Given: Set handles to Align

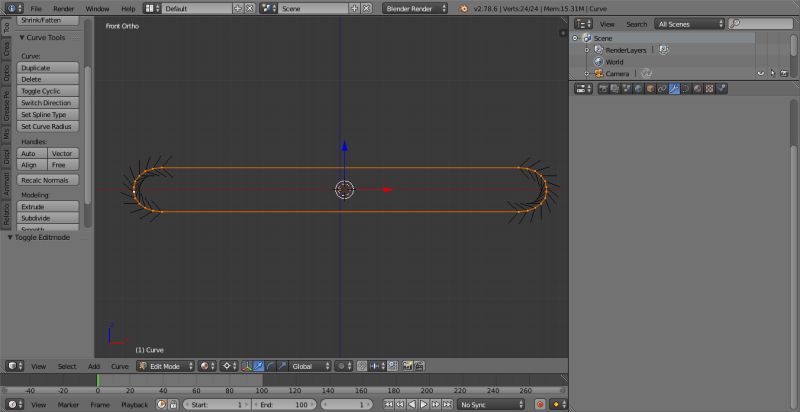Looking at the screenshot, I should pyautogui.click(x=32, y=165).
